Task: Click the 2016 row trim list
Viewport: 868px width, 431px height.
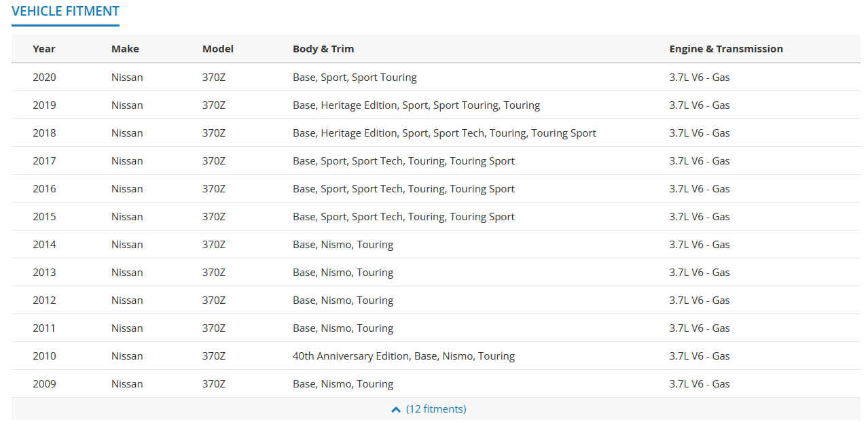Action: point(403,189)
